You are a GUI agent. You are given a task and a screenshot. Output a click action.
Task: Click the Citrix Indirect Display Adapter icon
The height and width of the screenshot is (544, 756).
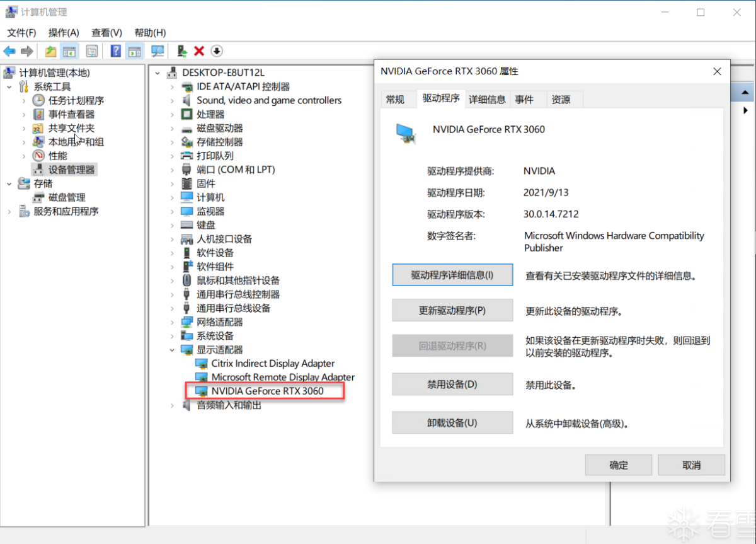pyautogui.click(x=202, y=364)
